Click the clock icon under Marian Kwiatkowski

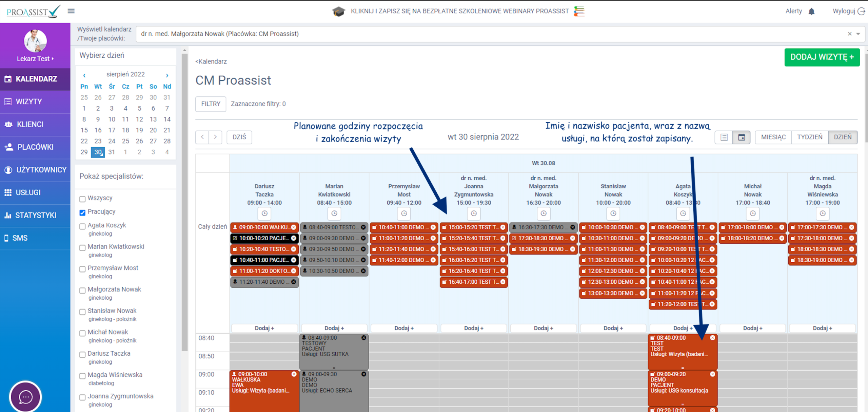pyautogui.click(x=334, y=213)
